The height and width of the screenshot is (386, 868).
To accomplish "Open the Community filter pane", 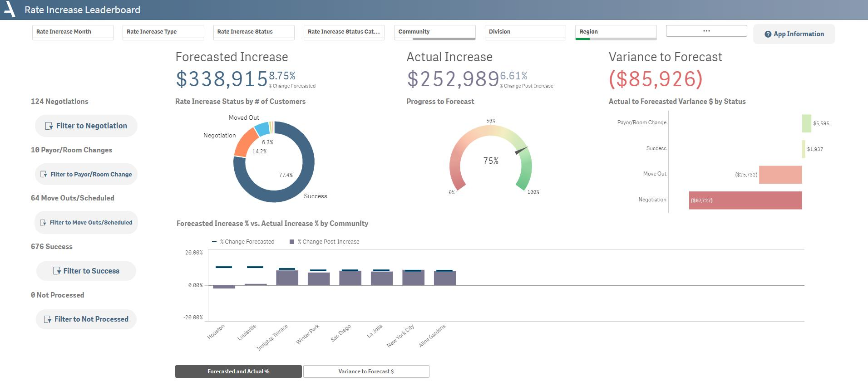I will tap(435, 32).
